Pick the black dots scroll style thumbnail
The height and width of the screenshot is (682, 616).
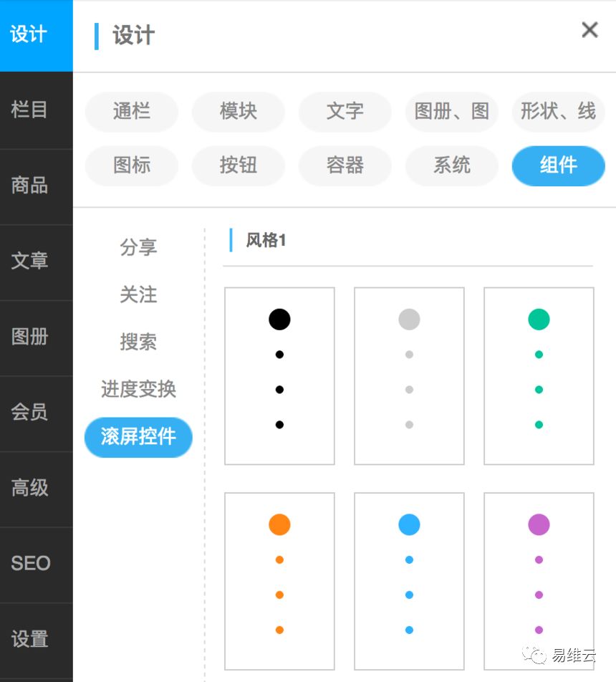tap(279, 376)
